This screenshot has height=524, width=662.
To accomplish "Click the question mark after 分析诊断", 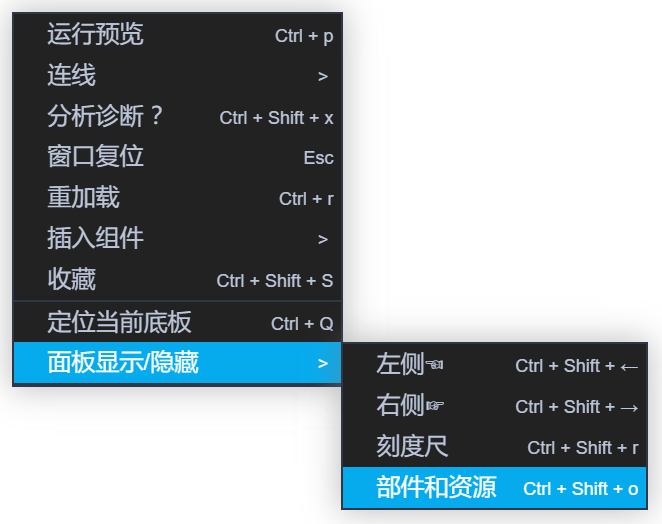I will [x=156, y=115].
